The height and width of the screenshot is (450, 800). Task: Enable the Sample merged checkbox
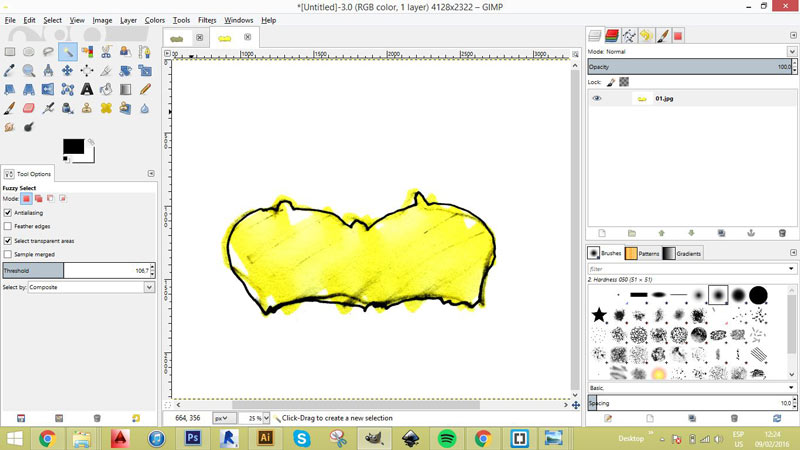tap(8, 254)
